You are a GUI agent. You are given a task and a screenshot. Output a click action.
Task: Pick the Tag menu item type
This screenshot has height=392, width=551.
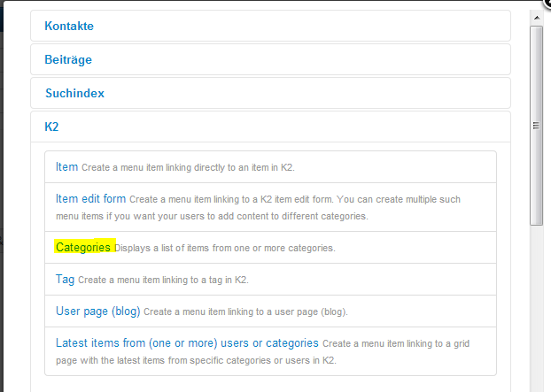[x=65, y=280]
